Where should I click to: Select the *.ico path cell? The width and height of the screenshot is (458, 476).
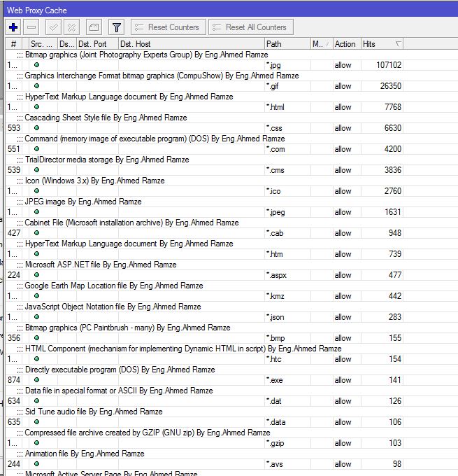(287, 191)
